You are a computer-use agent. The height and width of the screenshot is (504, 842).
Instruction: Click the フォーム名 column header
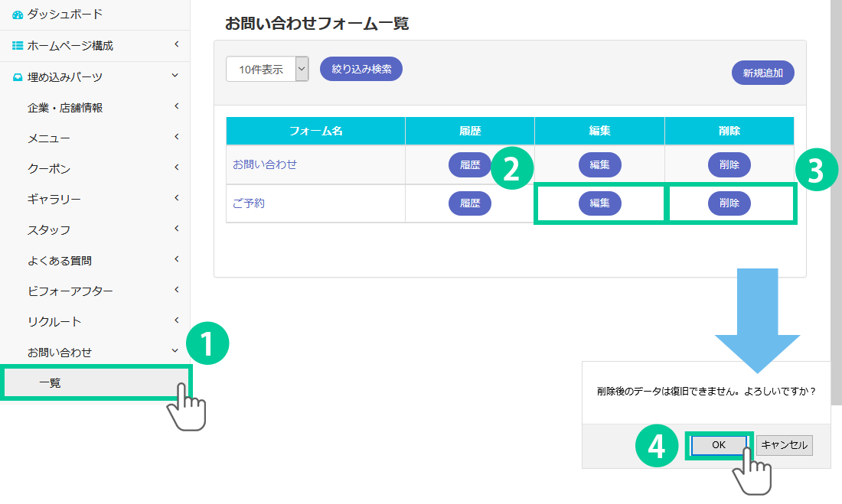tap(315, 131)
